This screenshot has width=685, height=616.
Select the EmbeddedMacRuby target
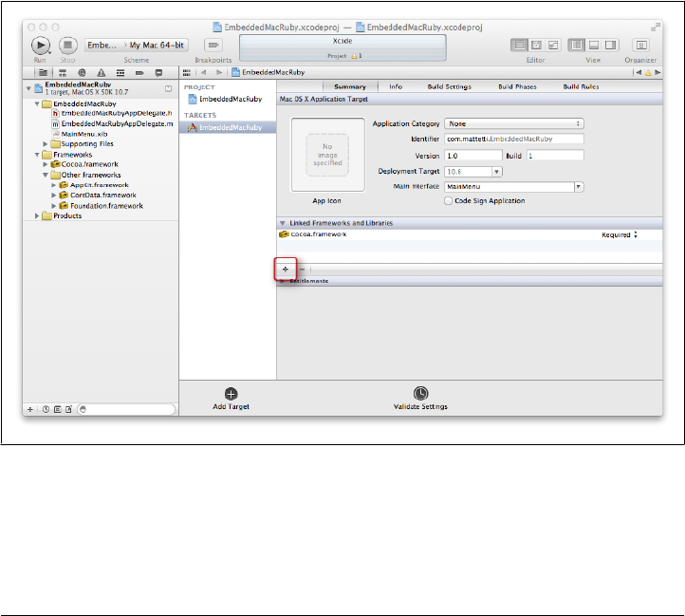coord(227,127)
